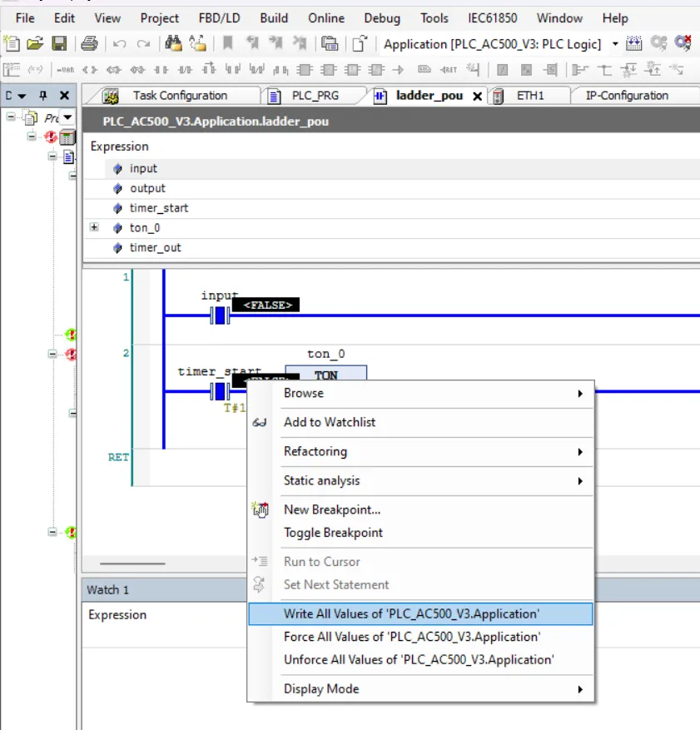This screenshot has width=700, height=730.
Task: Collapse the top project tree node
Action: (11, 117)
